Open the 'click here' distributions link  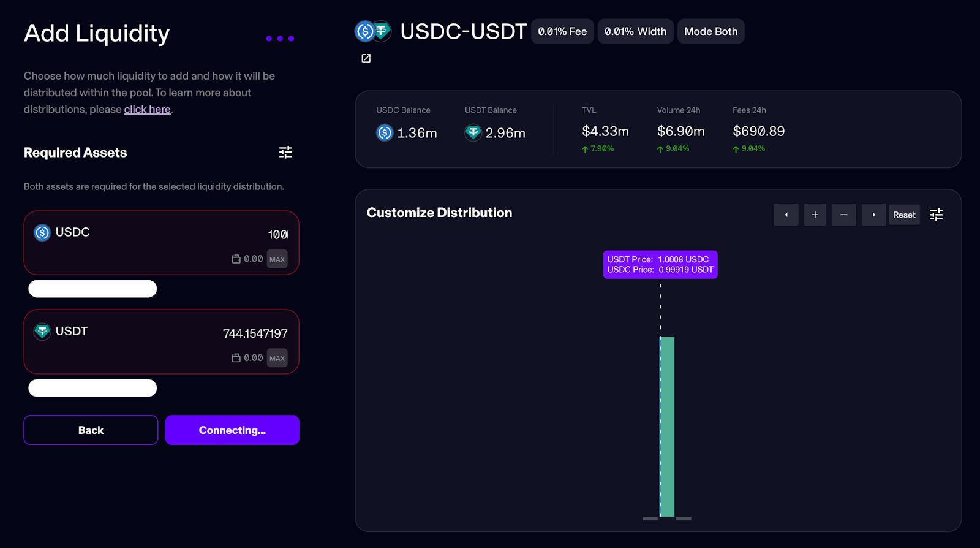[x=148, y=109]
